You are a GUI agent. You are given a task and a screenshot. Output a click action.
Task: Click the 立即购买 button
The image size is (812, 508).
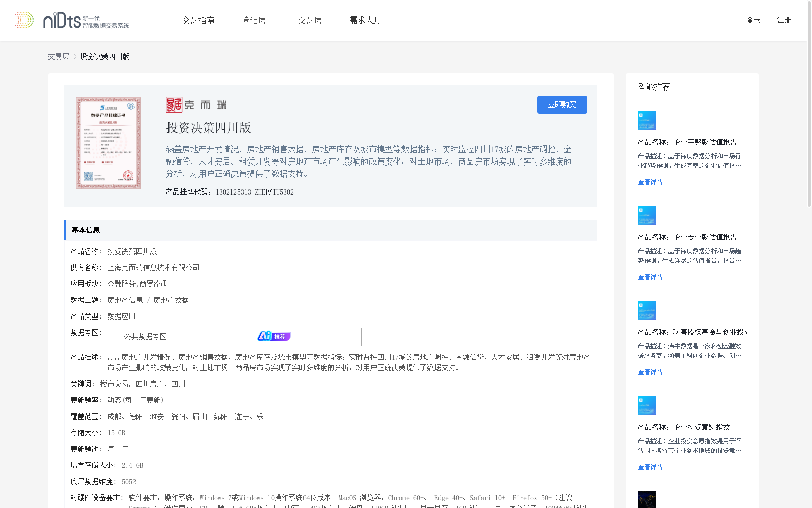point(562,105)
